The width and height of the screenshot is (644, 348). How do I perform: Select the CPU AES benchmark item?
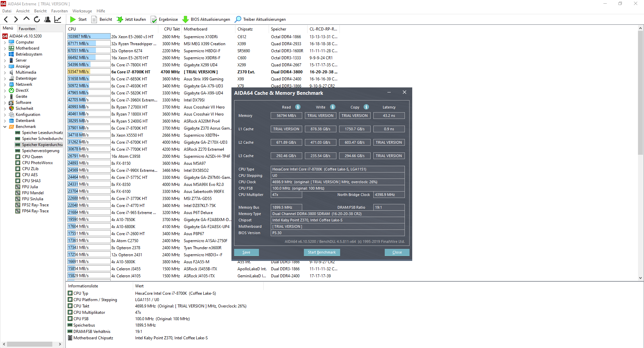point(30,175)
